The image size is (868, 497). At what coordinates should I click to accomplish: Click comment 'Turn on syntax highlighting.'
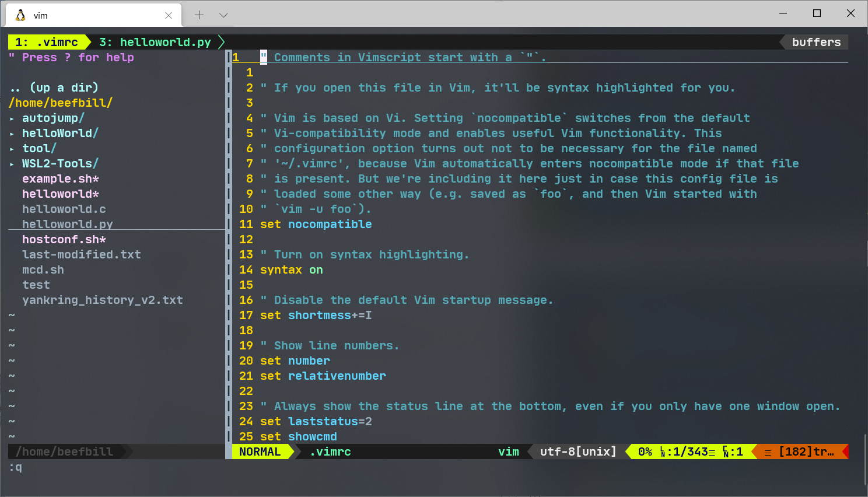pos(365,254)
